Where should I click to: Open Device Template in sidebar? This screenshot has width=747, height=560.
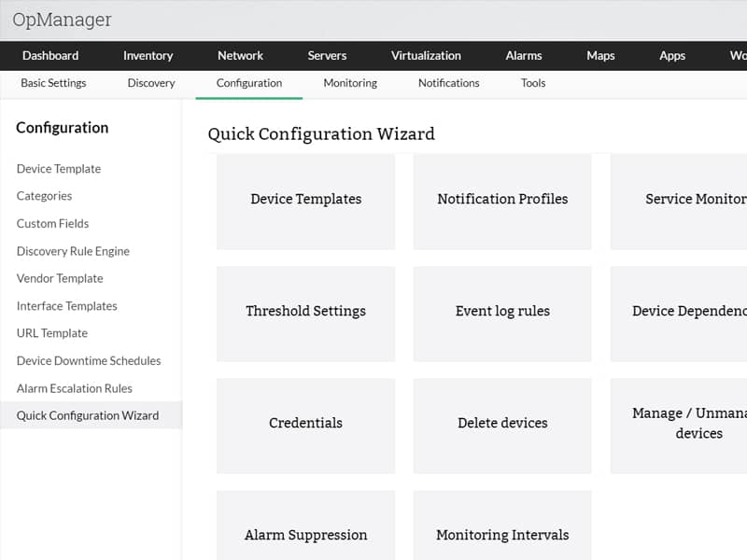click(59, 169)
